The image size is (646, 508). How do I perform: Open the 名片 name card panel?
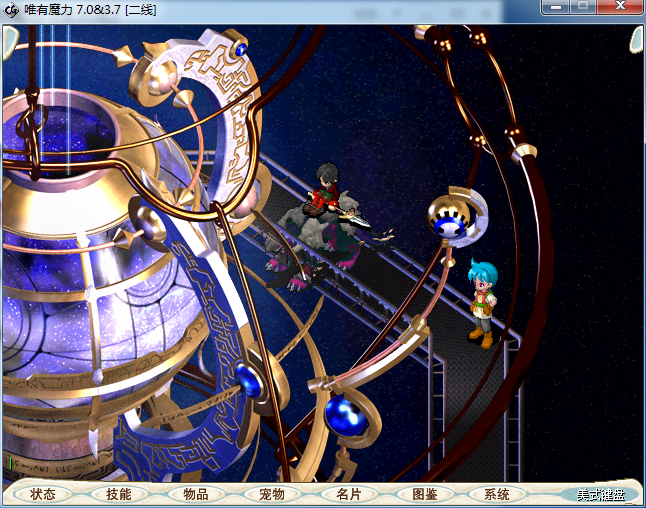[347, 494]
